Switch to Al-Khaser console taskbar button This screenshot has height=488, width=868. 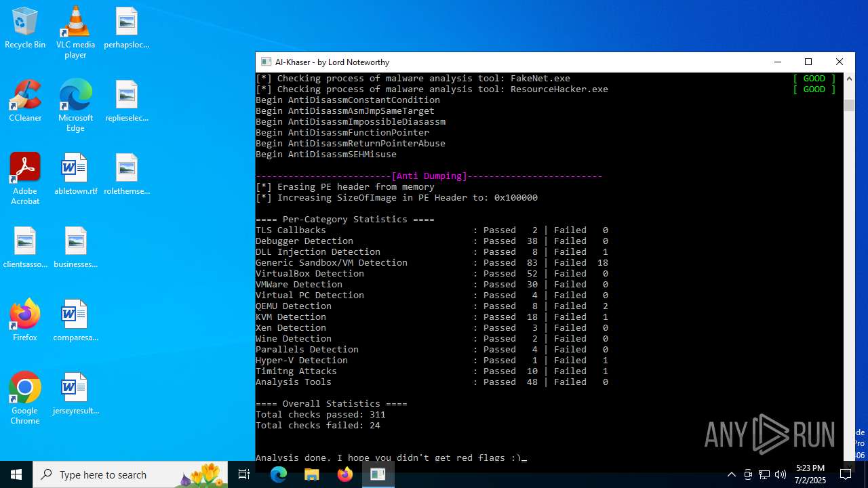(x=378, y=474)
